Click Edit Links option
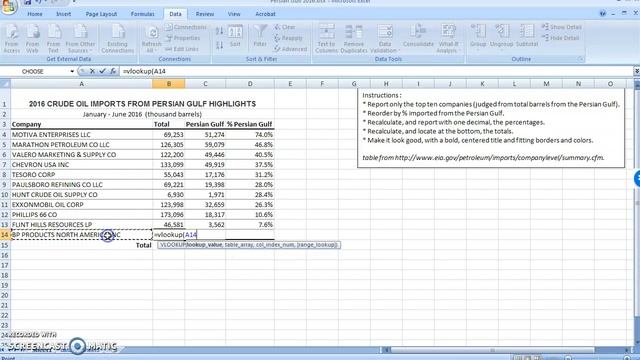 pyautogui.click(x=182, y=49)
